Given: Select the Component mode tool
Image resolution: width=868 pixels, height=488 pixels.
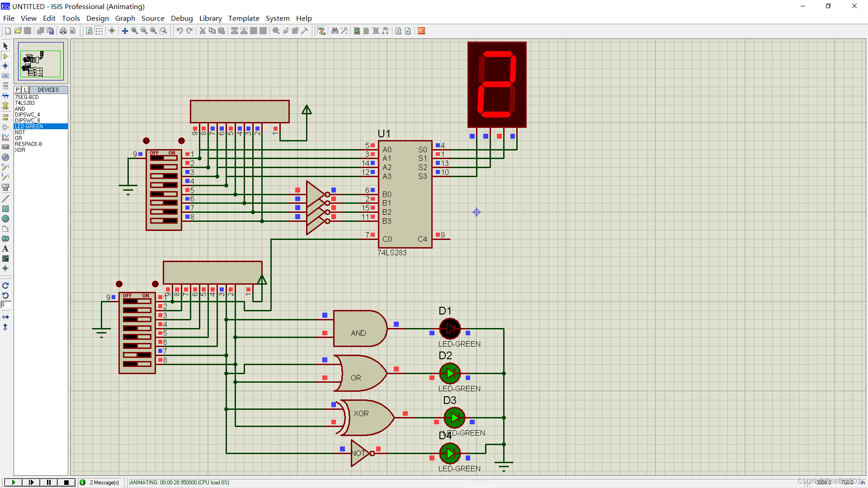Looking at the screenshot, I should [x=5, y=56].
